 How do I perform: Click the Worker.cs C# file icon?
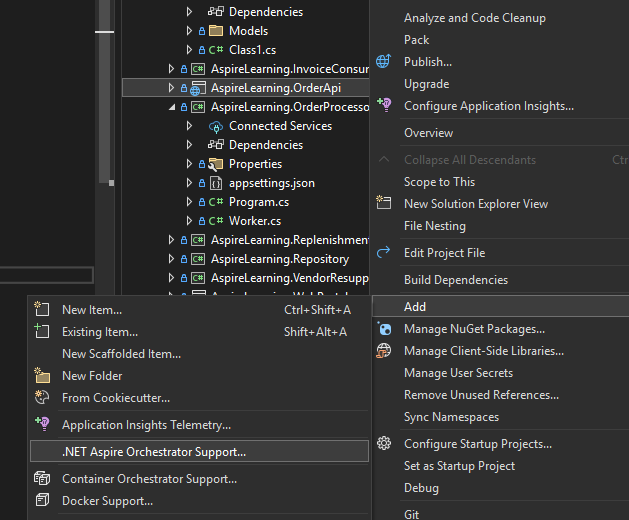pyautogui.click(x=216, y=221)
